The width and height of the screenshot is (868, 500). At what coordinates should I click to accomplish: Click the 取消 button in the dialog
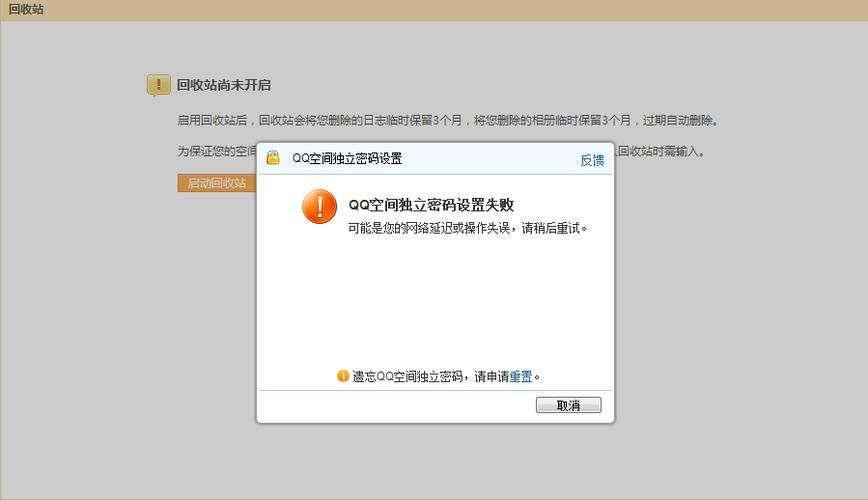click(x=568, y=405)
